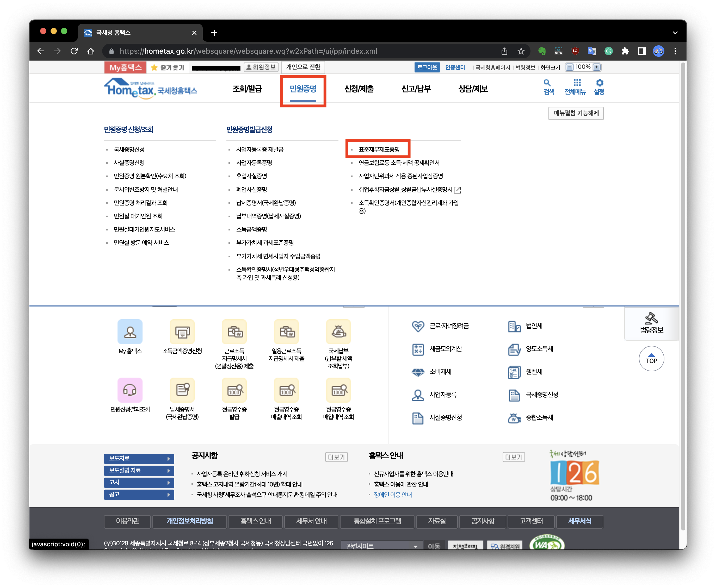Screen dimensions: 716x588
Task: Click the 민원신청결과조회 headset icon
Action: click(130, 390)
